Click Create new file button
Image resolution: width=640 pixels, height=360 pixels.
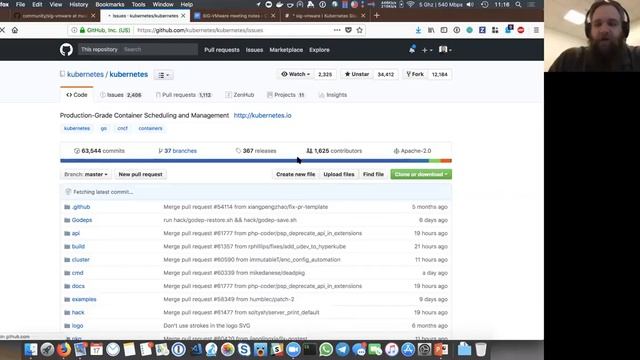(296, 174)
